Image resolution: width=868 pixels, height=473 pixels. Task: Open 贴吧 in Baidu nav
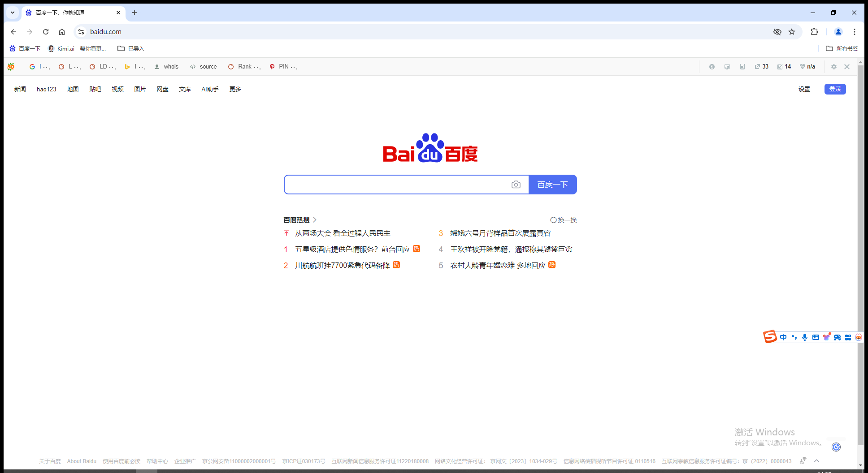click(x=95, y=89)
